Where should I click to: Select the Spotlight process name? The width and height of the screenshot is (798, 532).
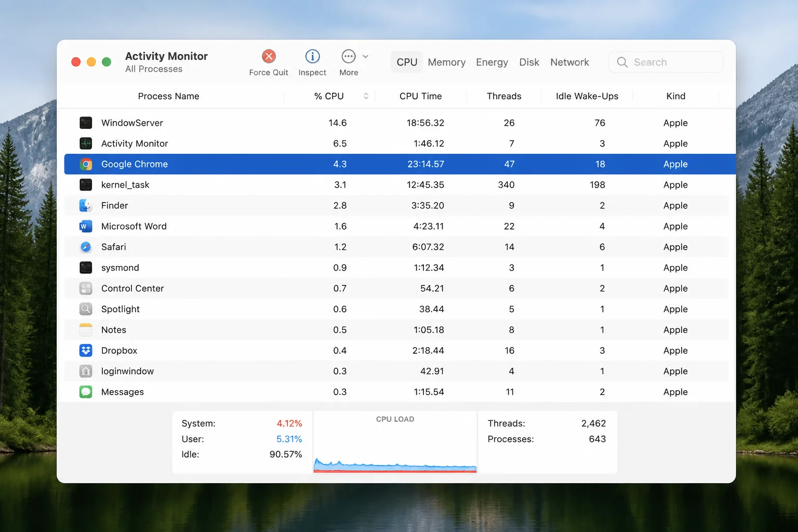[x=121, y=309]
